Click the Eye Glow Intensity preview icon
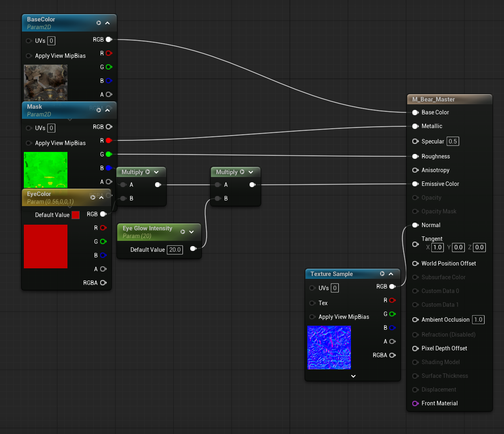Screen dimensions: 504x434 (x=183, y=232)
